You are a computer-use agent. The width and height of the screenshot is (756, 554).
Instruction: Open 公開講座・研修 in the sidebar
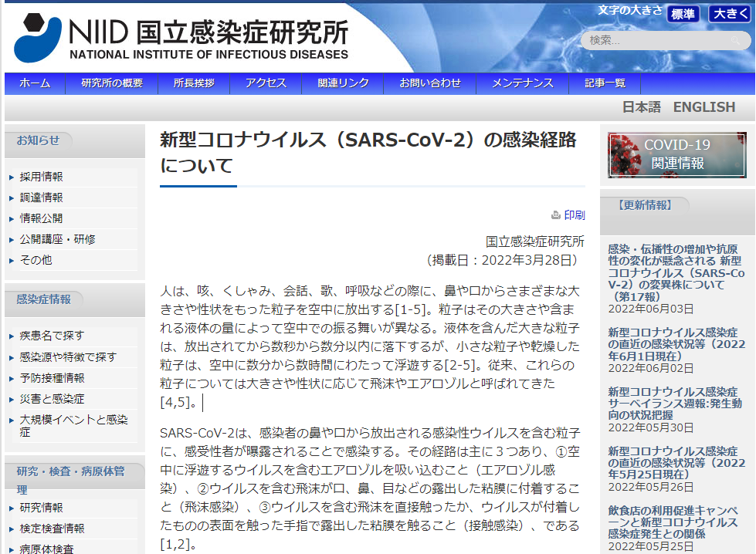pos(57,239)
